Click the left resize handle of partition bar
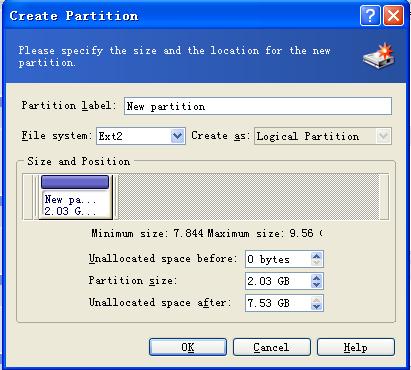 pos(36,197)
